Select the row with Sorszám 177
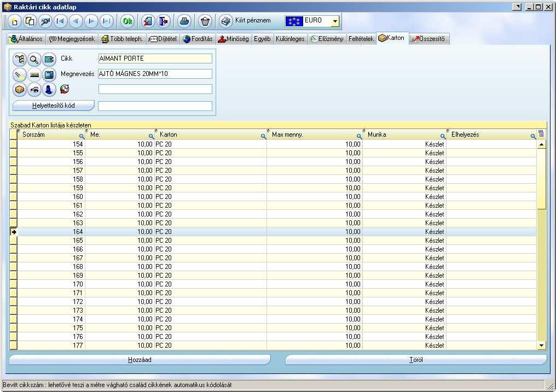The height and width of the screenshot is (392, 556). 273,346
